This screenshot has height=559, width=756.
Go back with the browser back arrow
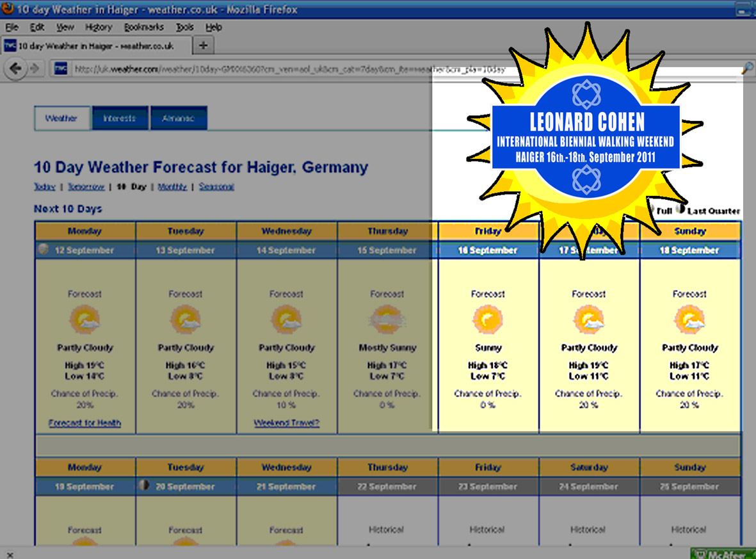(x=15, y=69)
